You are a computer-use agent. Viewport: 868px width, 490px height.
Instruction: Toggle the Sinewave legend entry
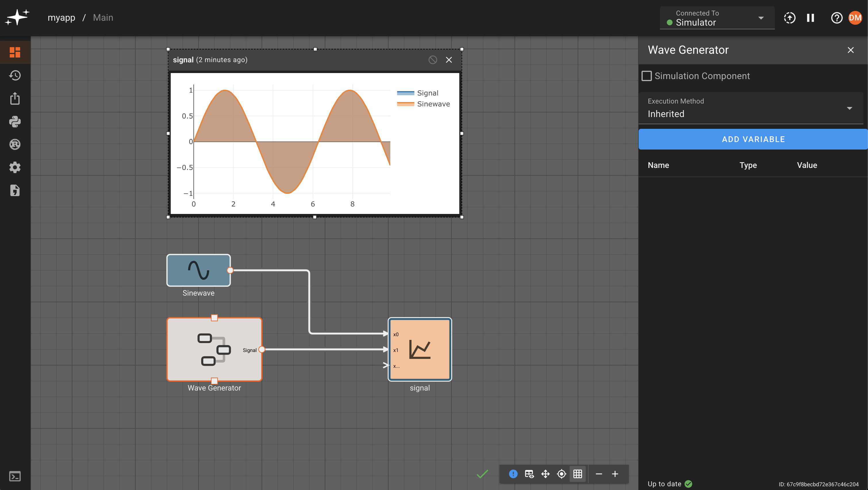tap(433, 104)
